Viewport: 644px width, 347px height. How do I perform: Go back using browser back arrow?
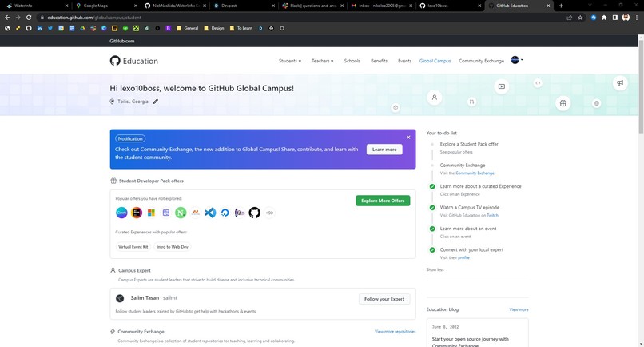click(x=7, y=18)
